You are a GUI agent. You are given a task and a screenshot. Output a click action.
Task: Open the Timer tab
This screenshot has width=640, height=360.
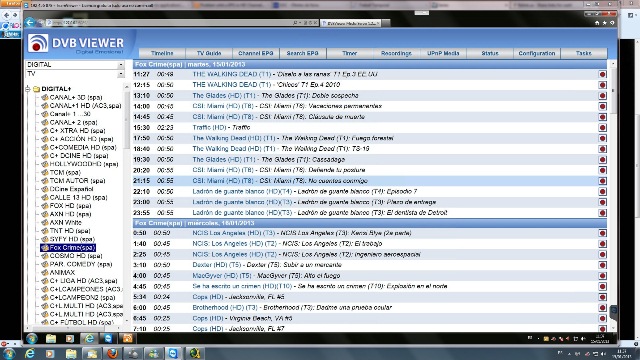click(x=349, y=53)
